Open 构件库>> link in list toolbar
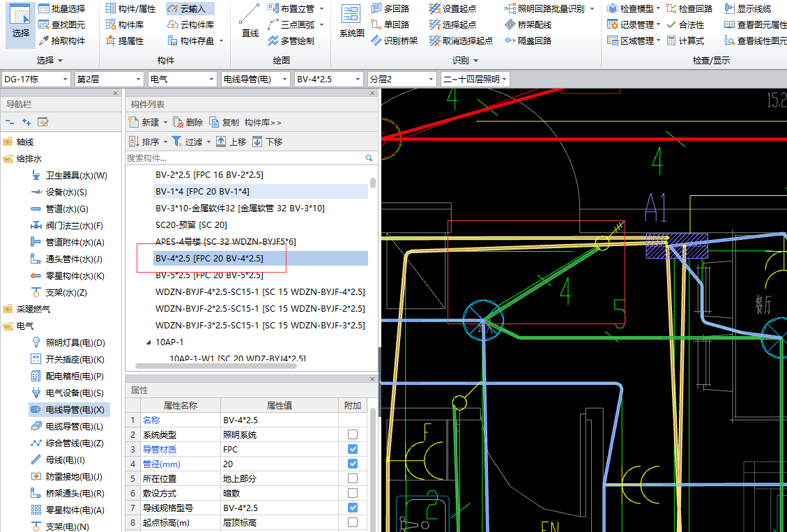 click(263, 123)
